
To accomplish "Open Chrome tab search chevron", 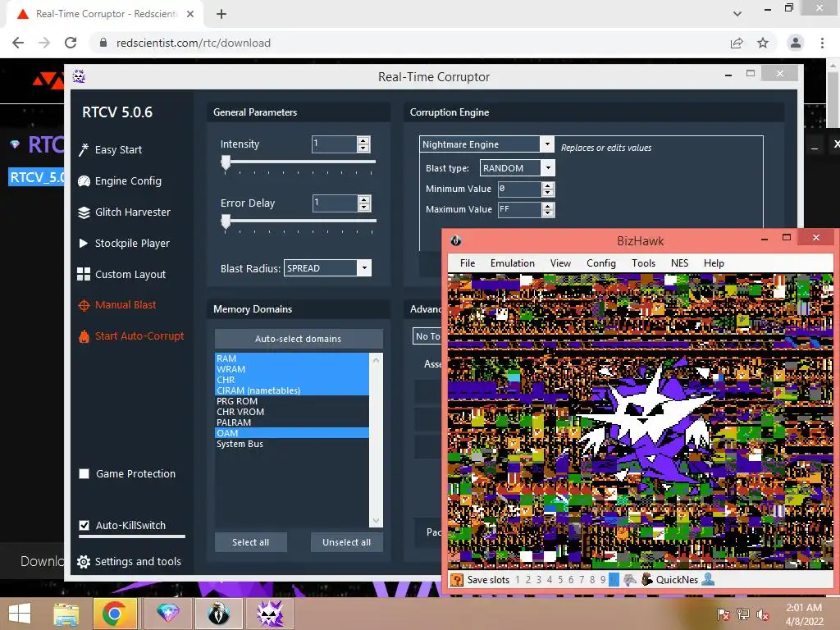I will [x=737, y=14].
